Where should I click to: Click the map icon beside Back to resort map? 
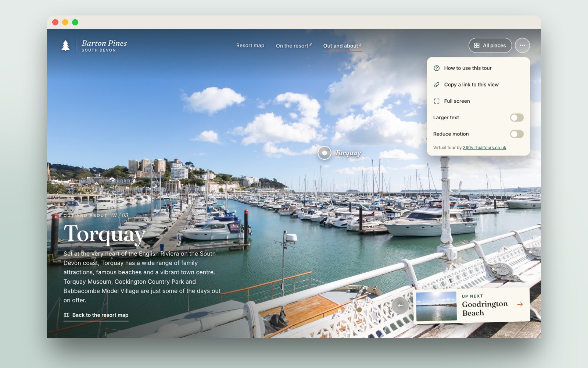click(x=67, y=315)
